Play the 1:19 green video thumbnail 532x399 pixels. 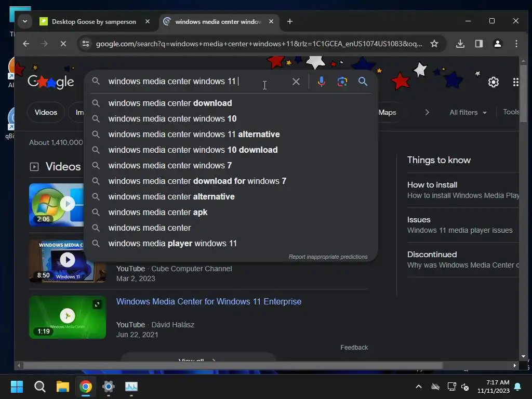[x=68, y=317]
